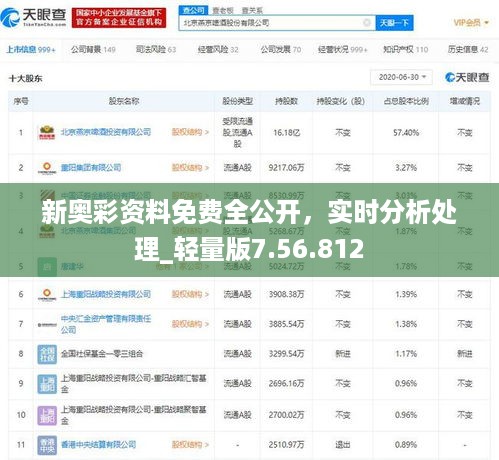Image resolution: width=499 pixels, height=460 pixels.
Task: Click the purple 上海重阳 avatar in row 10
Action: pyautogui.click(x=47, y=415)
